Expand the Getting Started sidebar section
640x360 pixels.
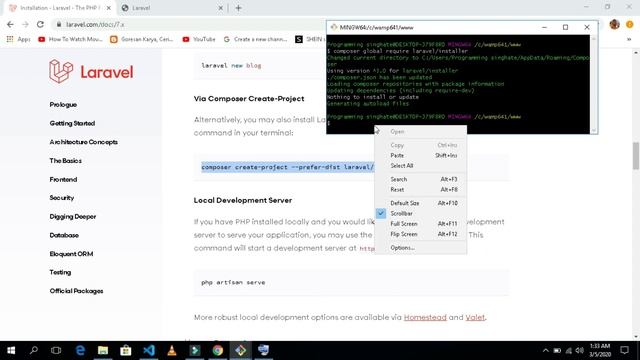pos(72,123)
